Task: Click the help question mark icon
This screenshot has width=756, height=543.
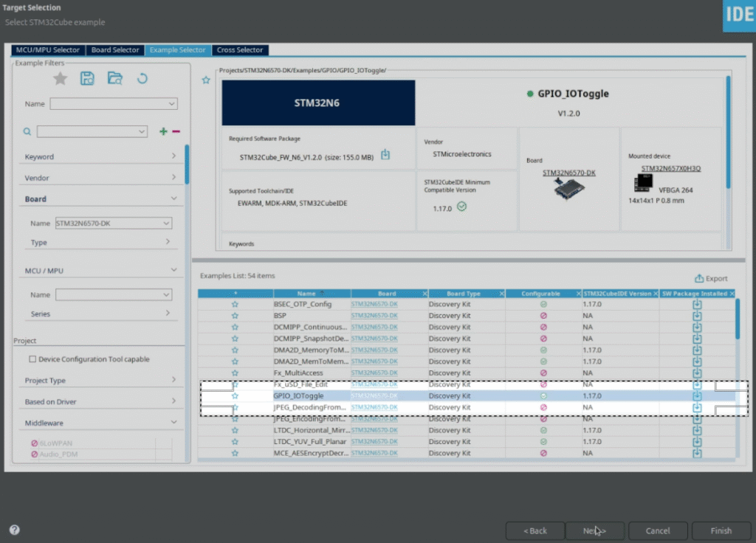Action: coord(13,529)
